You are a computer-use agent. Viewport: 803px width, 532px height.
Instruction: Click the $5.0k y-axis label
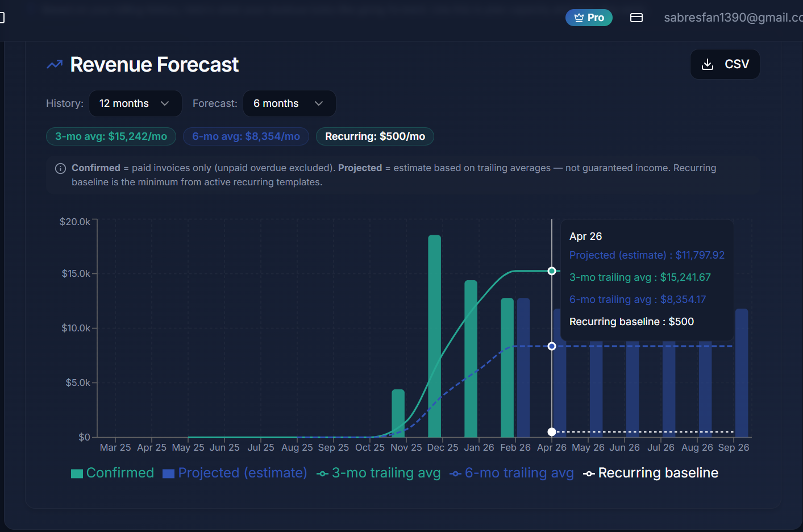[78, 383]
